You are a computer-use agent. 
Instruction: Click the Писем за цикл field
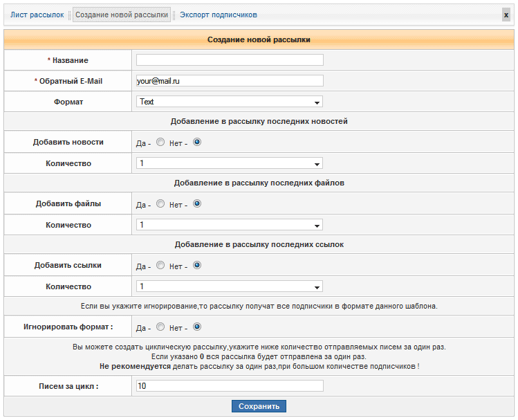(x=230, y=386)
